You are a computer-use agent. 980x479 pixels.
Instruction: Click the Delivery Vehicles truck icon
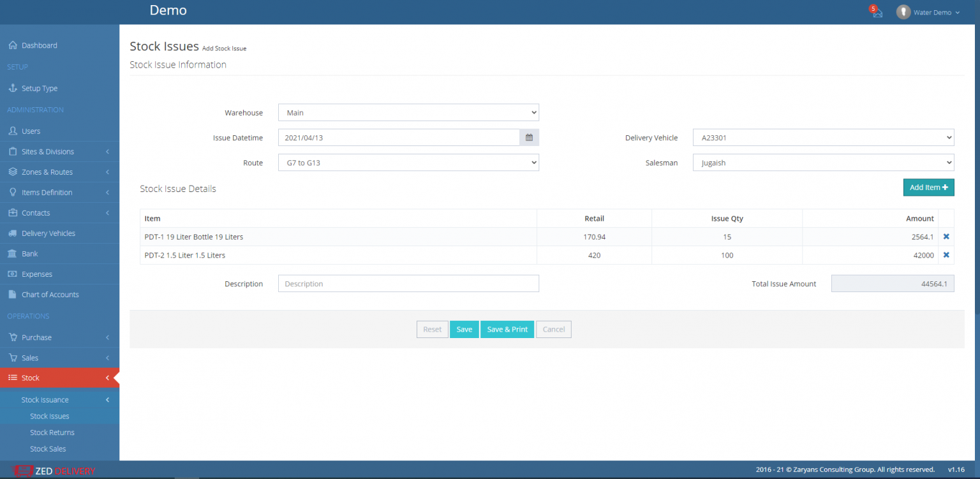(12, 233)
